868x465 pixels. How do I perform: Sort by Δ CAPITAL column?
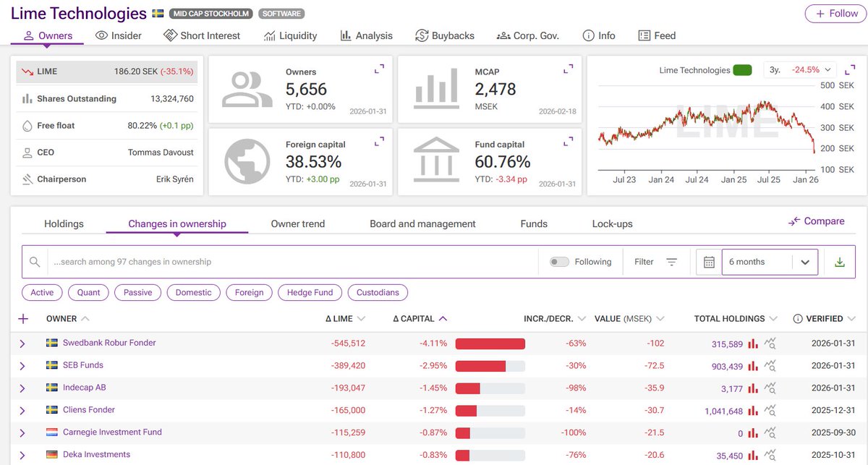[x=420, y=319]
